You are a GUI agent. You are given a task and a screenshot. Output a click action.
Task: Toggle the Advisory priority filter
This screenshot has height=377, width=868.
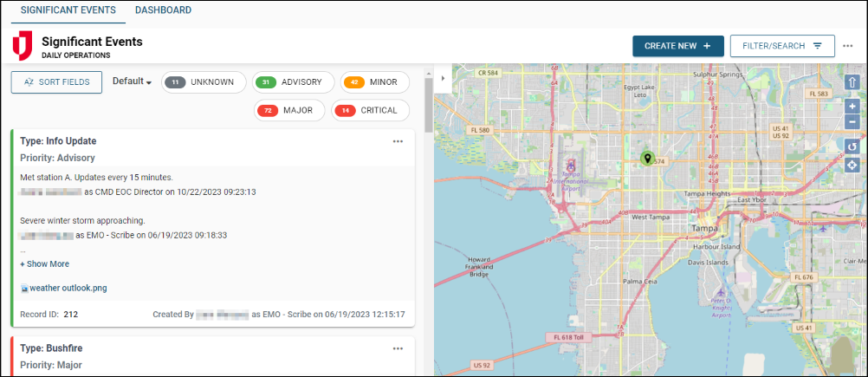[292, 82]
